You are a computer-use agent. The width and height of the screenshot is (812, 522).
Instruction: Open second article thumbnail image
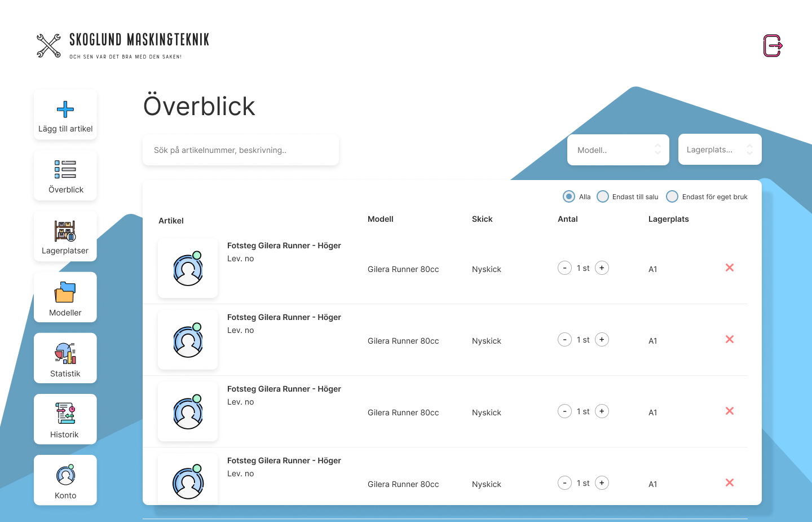pyautogui.click(x=188, y=340)
